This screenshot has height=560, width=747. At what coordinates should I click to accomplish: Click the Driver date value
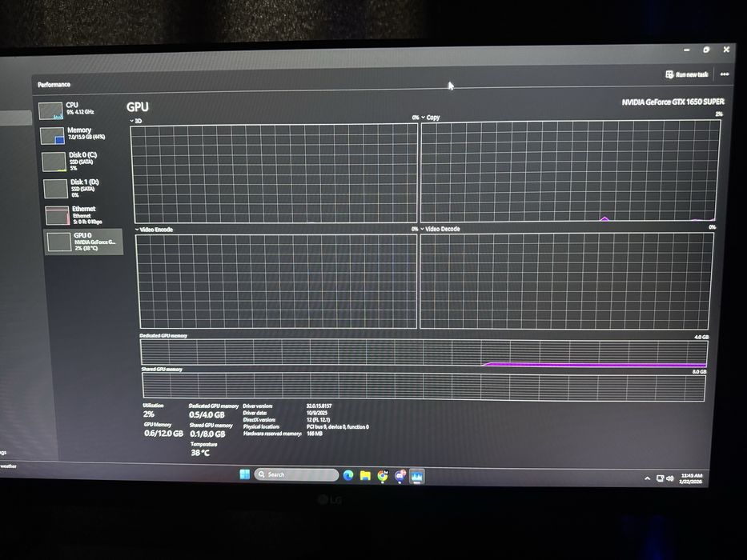pyautogui.click(x=317, y=413)
